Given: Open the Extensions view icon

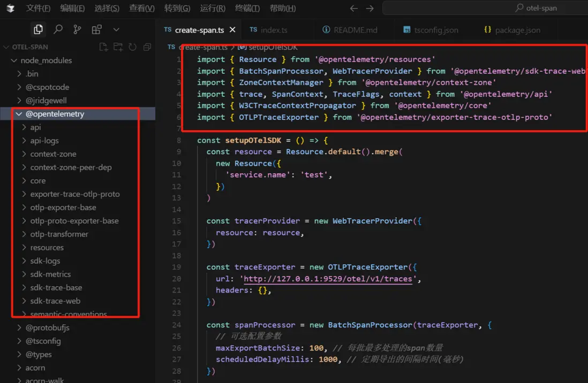Looking at the screenshot, I should 96,29.
